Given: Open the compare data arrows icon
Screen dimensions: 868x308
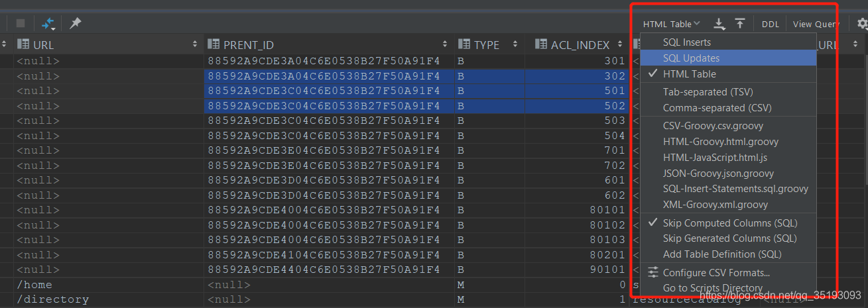Looking at the screenshot, I should point(48,23).
